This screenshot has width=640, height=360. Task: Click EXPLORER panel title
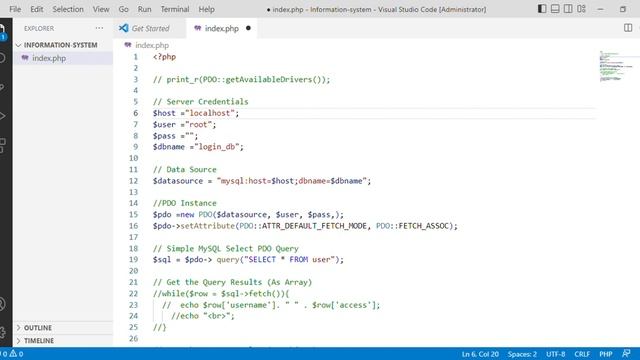(39, 28)
